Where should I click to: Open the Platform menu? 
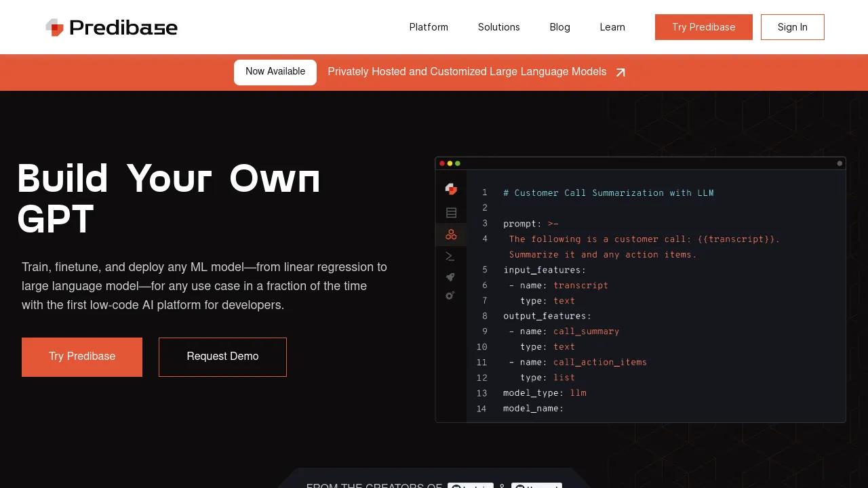pyautogui.click(x=429, y=27)
